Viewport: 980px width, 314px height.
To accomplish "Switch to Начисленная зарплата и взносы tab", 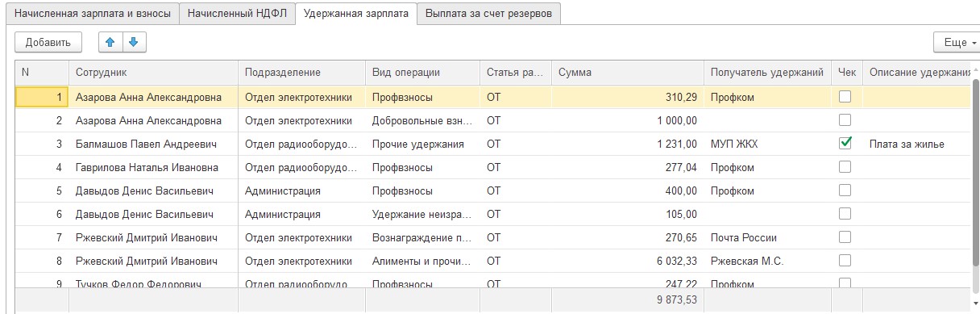I will click(92, 14).
